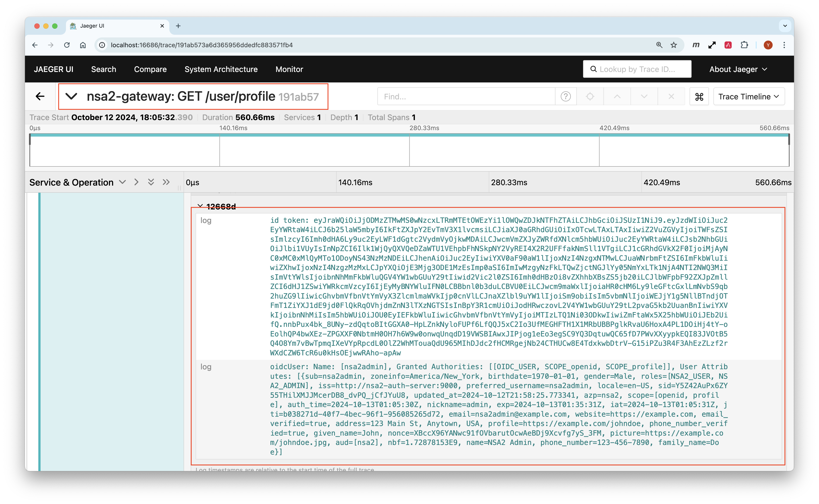Click the Service & Operation column header
The image size is (819, 504).
click(x=71, y=182)
